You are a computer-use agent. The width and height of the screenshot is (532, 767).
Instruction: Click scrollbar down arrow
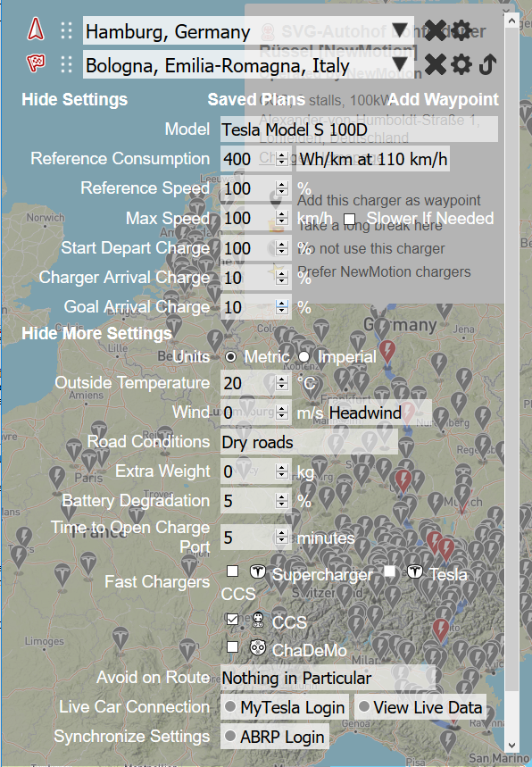point(511,746)
